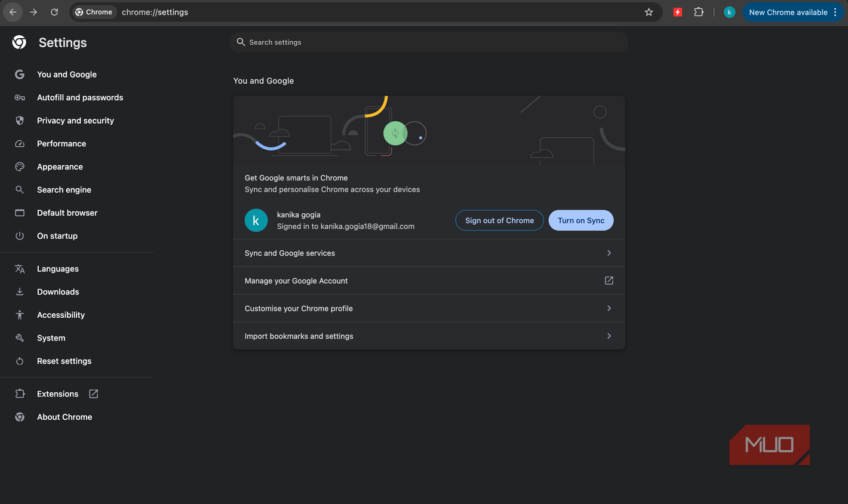The image size is (848, 504).
Task: Click Sign out of Chrome button
Action: 500,220
